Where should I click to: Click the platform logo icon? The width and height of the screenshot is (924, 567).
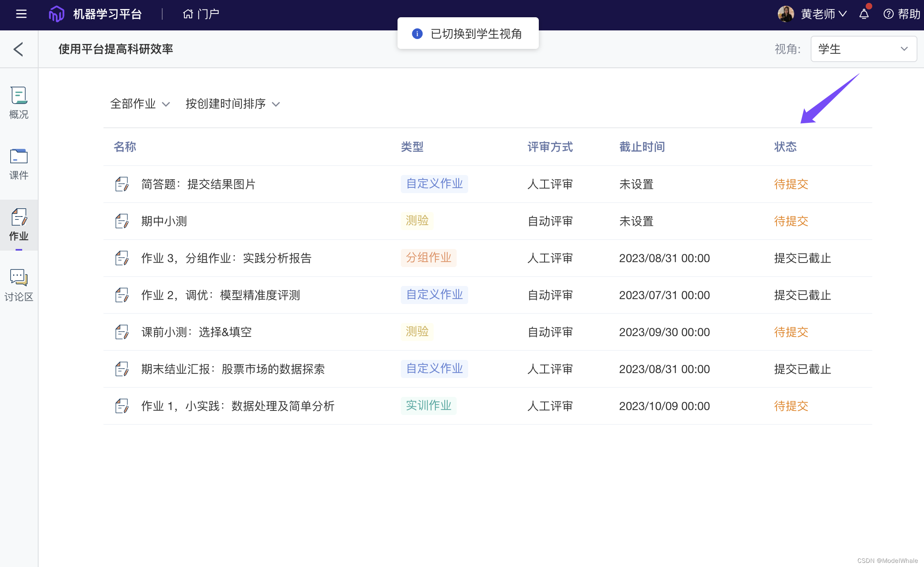[x=56, y=14]
